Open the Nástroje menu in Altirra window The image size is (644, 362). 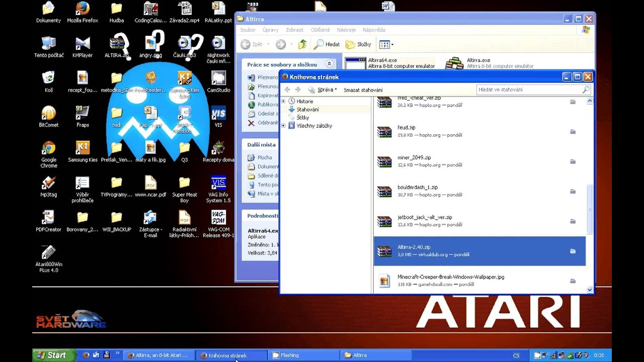click(346, 30)
